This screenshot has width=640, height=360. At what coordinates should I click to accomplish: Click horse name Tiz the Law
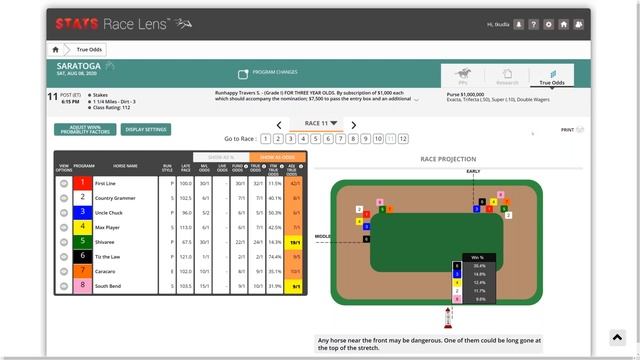coord(107,257)
